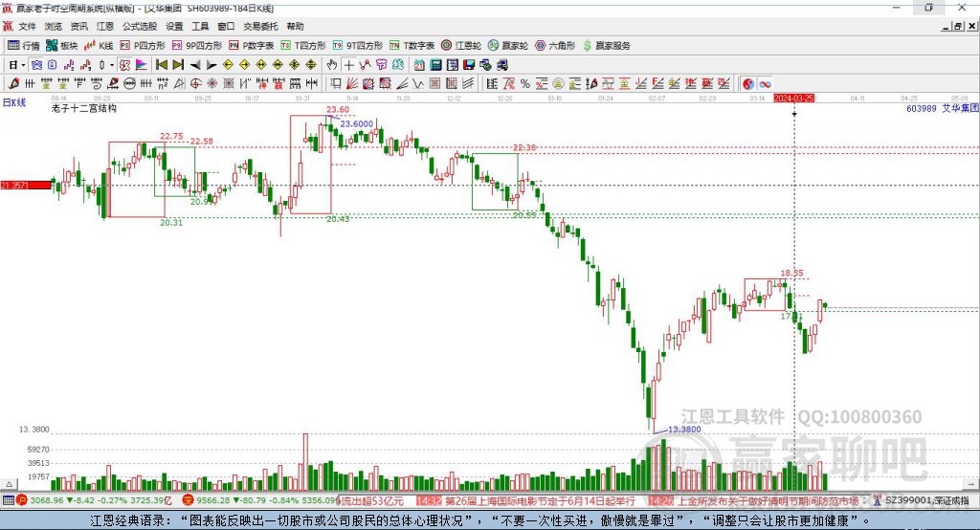Click the 第26届上海国际电影节 news ticker
This screenshot has height=530, width=980.
[x=540, y=500]
